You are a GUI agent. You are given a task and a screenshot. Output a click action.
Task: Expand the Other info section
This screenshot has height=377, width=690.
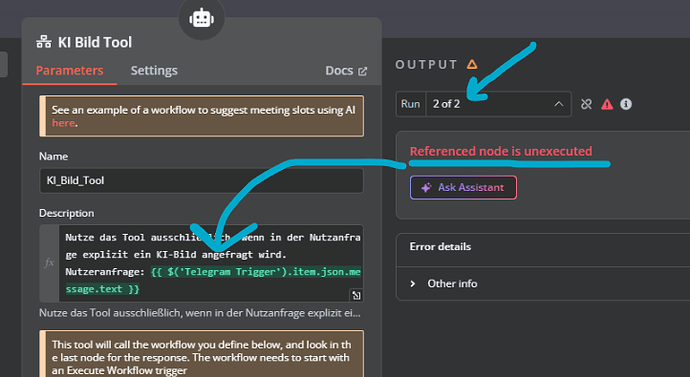point(444,284)
